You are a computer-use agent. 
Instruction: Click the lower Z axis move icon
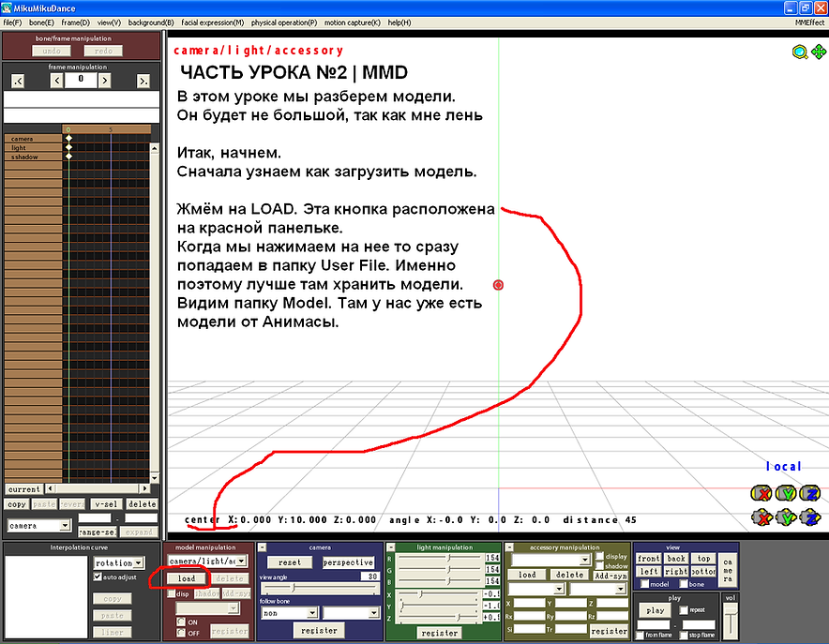[x=810, y=517]
